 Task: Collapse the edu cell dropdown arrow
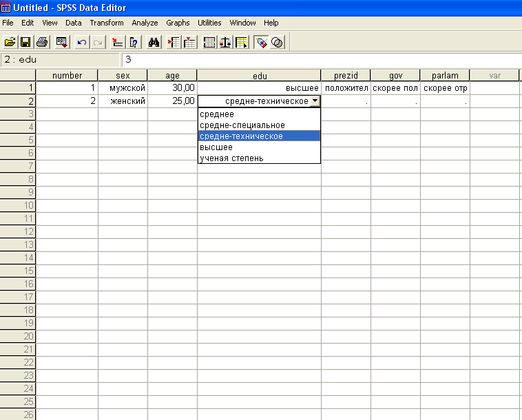(x=315, y=101)
